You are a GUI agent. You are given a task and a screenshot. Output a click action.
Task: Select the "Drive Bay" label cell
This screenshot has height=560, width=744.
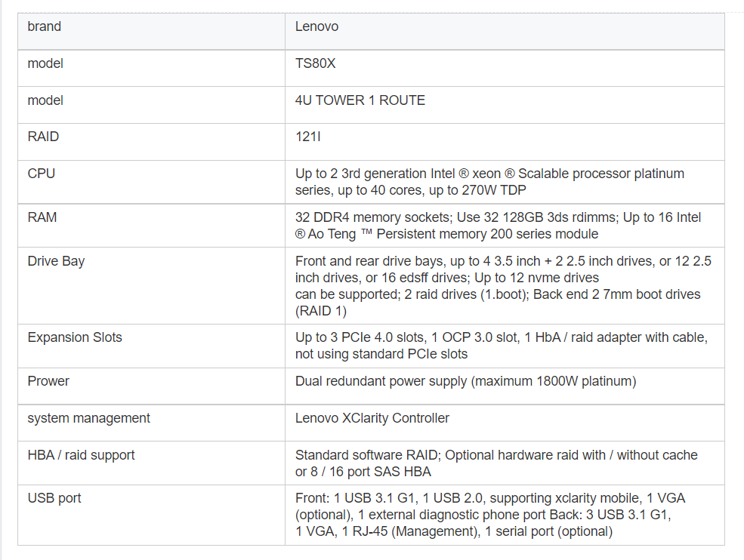pos(56,261)
